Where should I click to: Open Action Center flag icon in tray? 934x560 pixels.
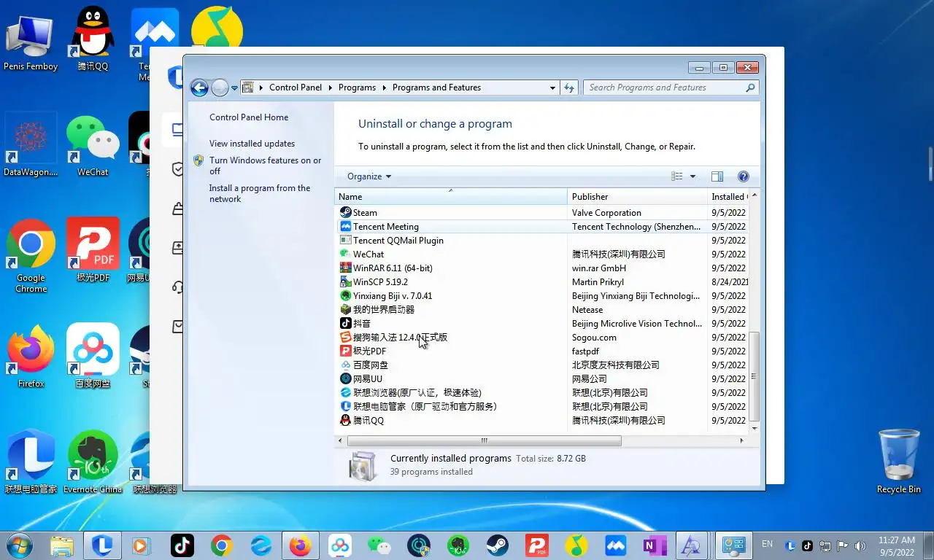point(843,545)
